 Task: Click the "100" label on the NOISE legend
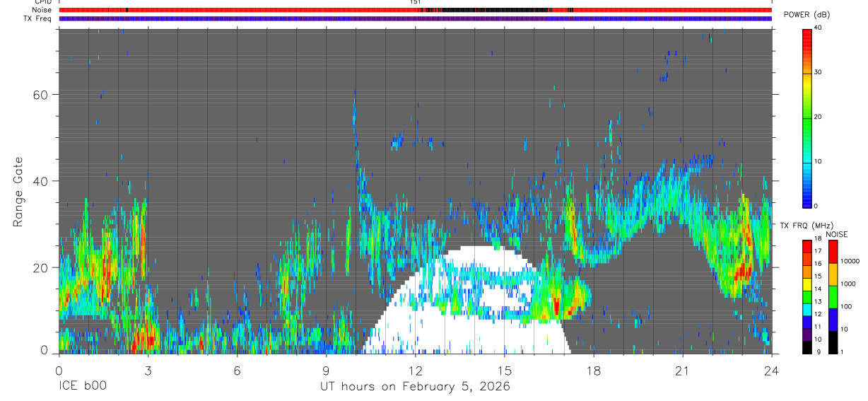pyautogui.click(x=847, y=306)
